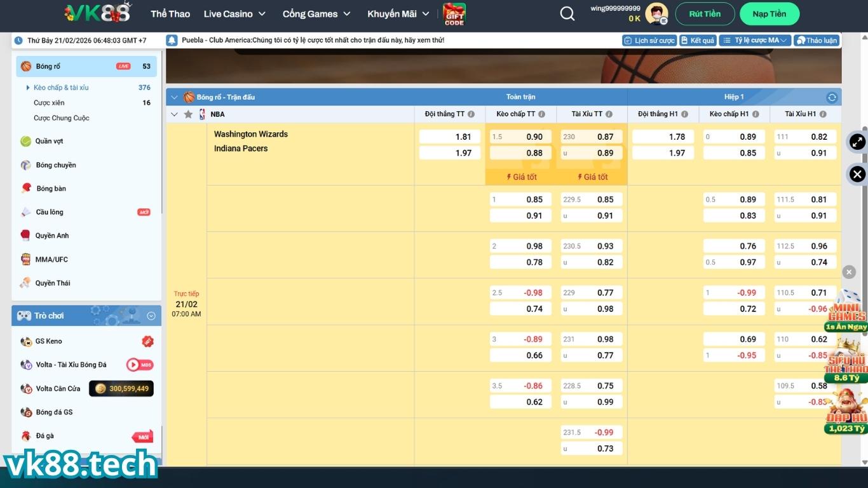Collapse the NBA league row
868x488 pixels.
pos(174,114)
